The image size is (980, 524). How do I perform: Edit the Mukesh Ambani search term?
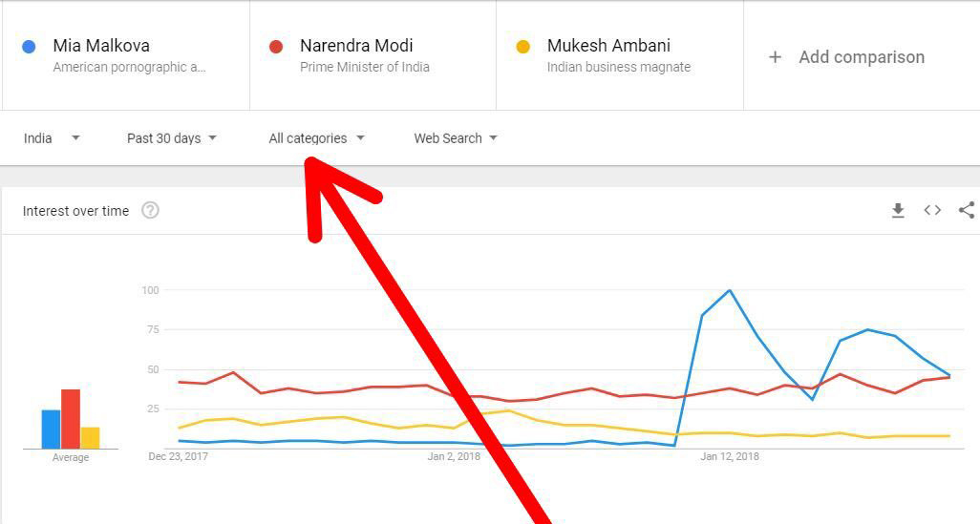[x=620, y=55]
